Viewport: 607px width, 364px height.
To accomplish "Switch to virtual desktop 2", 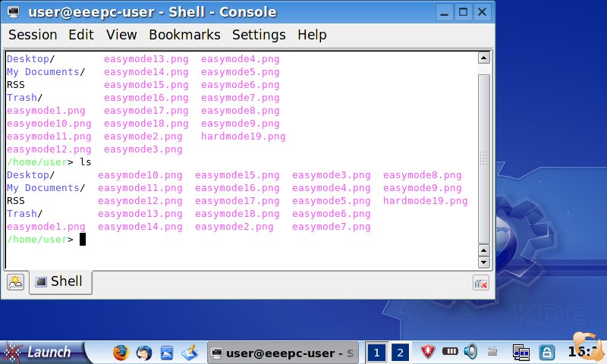I will (399, 353).
